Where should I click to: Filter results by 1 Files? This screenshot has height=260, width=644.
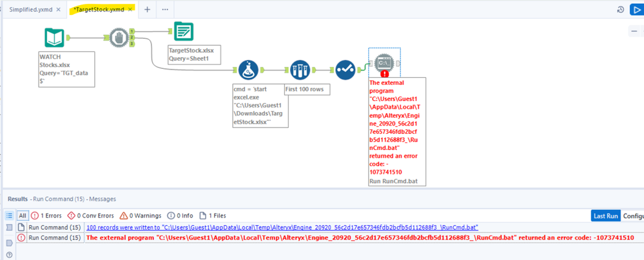(x=212, y=216)
